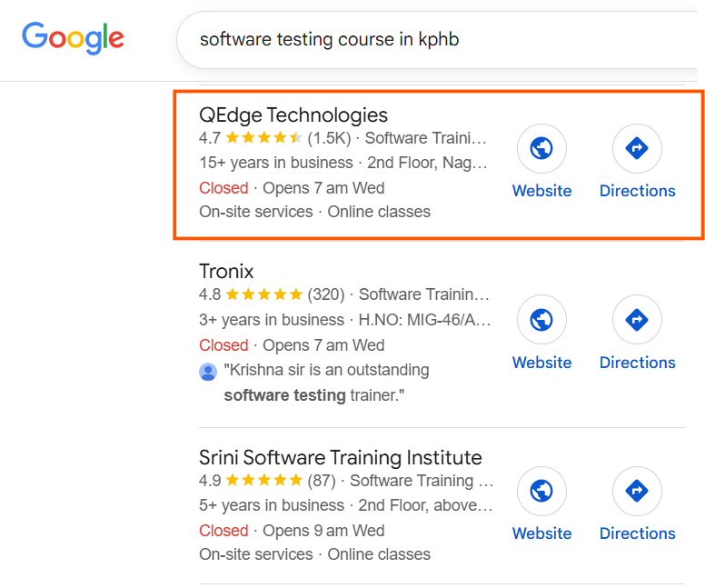This screenshot has width=705, height=588.
Task: Click Tronix review quote about Krishna sir
Action: click(x=326, y=383)
